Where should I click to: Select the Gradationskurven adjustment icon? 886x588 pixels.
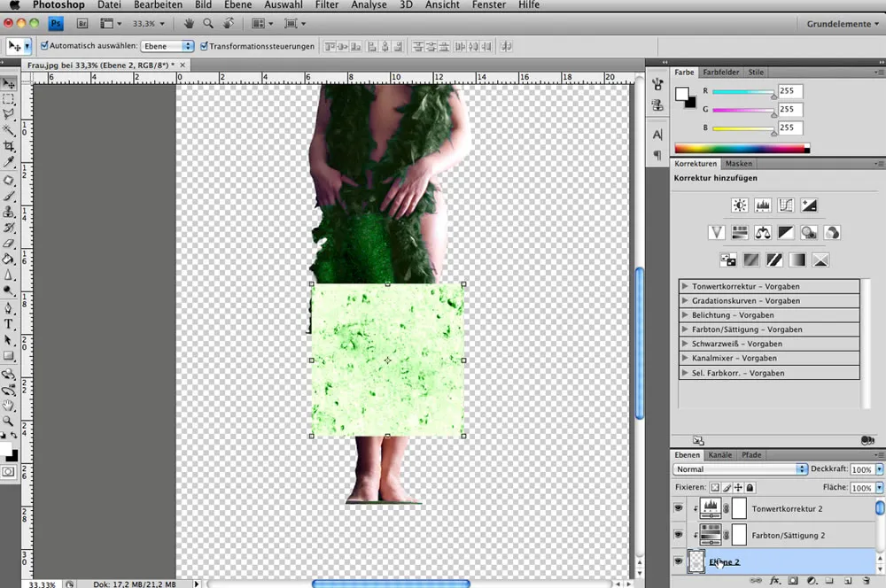[x=787, y=205]
